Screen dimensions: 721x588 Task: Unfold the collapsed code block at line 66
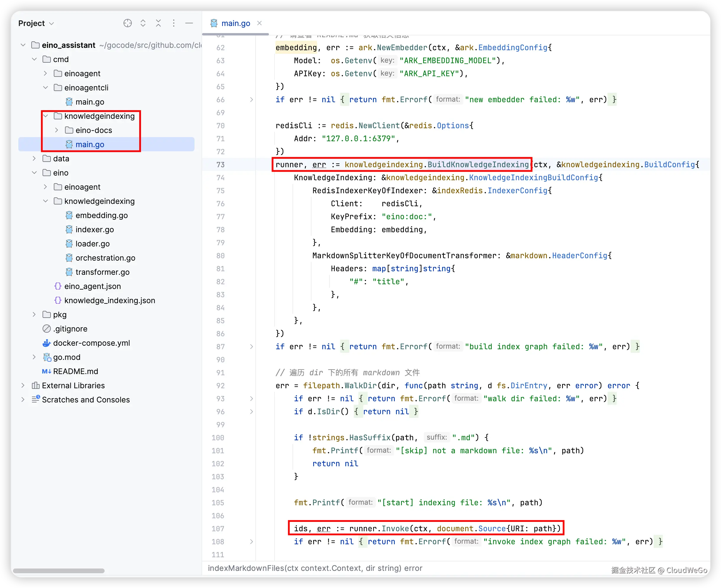251,100
